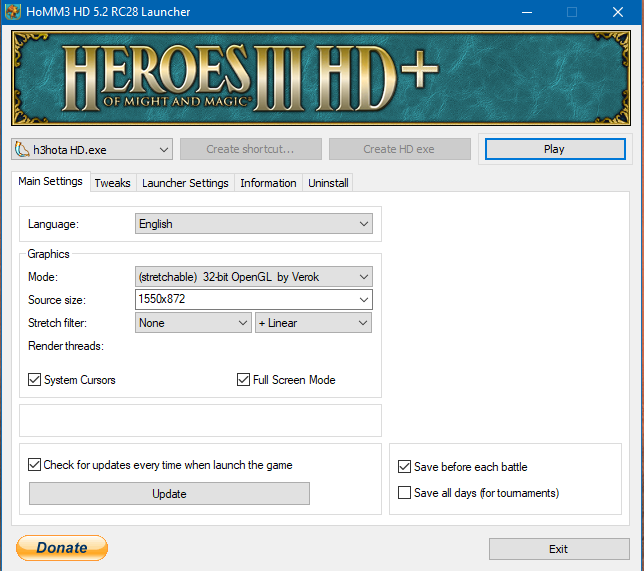644x571 pixels.
Task: Expand the + Linear filter dropdown
Action: pos(313,322)
